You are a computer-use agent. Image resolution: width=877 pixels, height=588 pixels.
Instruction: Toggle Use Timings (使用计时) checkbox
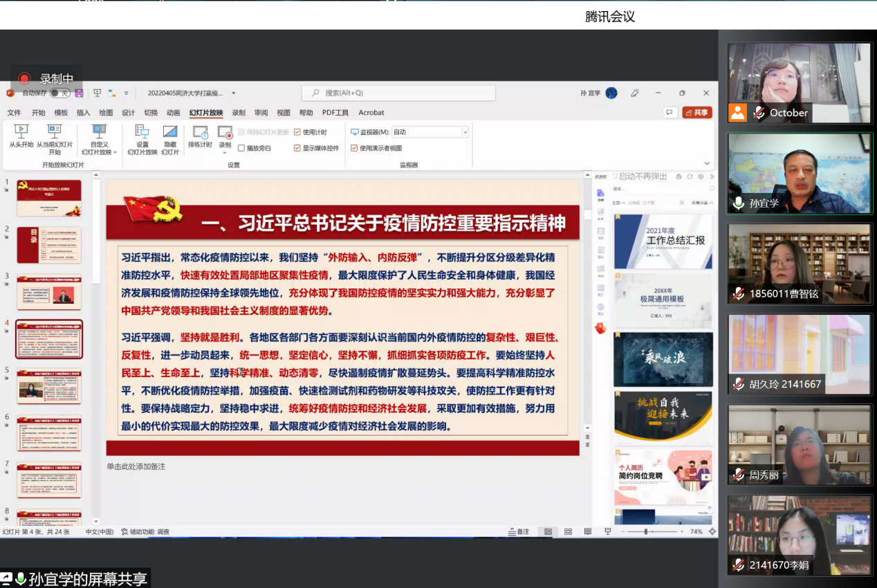point(297,132)
